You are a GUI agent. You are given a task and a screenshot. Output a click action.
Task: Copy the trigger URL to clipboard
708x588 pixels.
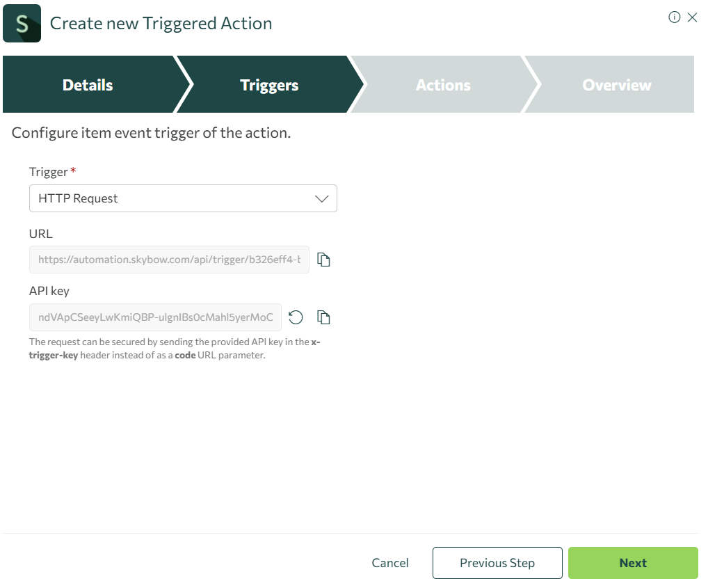coord(323,260)
